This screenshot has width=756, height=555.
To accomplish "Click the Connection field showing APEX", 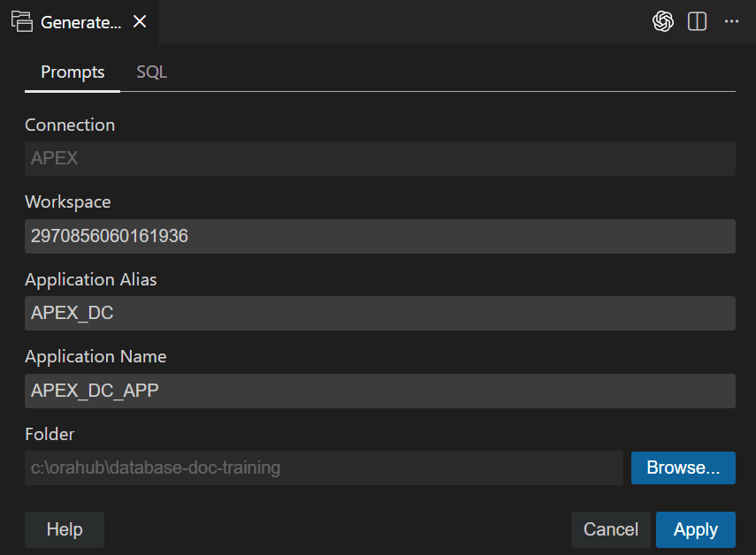I will (x=380, y=158).
